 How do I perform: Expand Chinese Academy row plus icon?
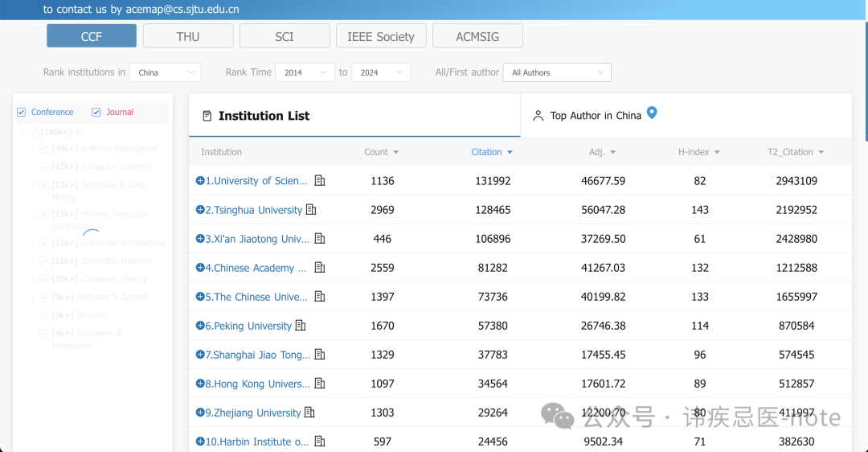(200, 268)
